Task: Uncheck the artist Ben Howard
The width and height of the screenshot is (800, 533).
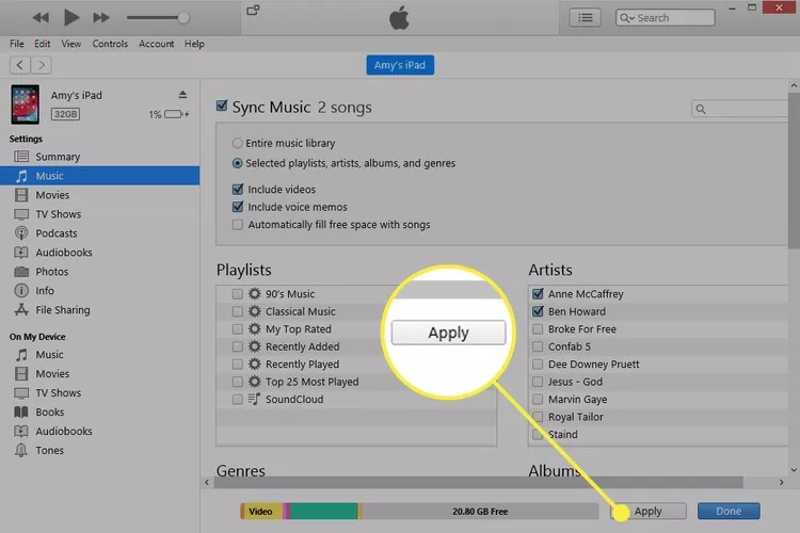Action: click(538, 312)
